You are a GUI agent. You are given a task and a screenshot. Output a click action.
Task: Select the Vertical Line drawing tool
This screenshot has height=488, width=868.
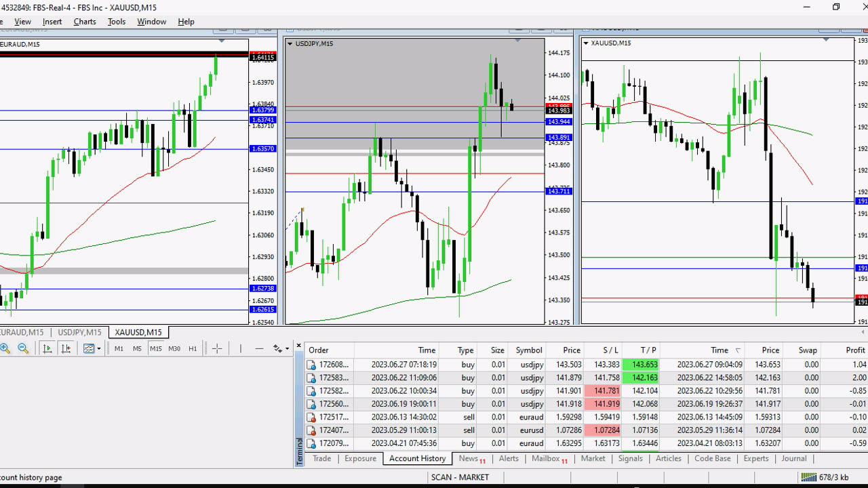(240, 348)
